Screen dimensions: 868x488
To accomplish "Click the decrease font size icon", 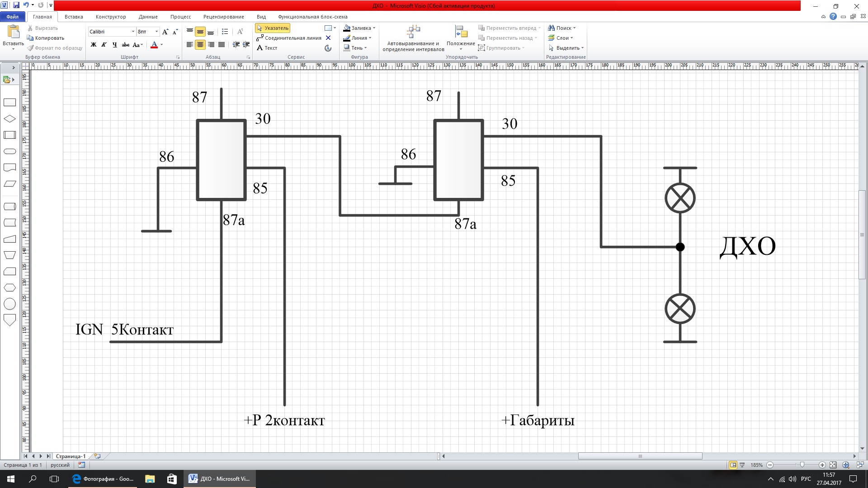I will pyautogui.click(x=175, y=32).
